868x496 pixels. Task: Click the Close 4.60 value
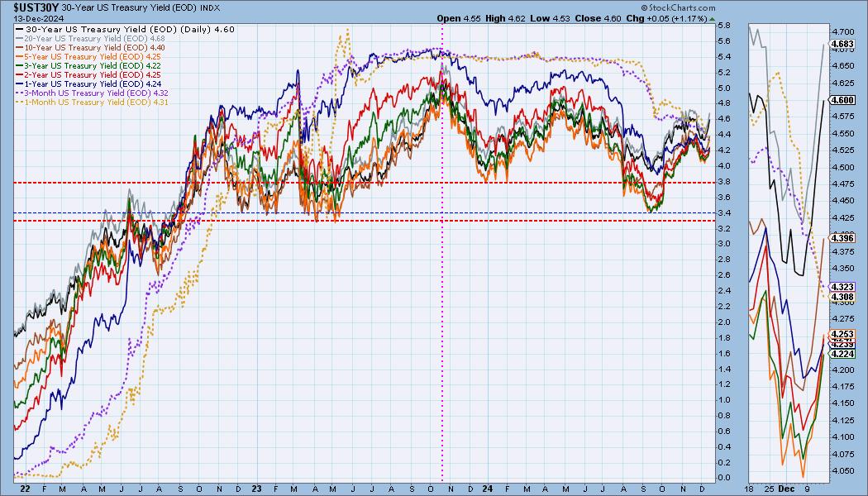pos(598,18)
